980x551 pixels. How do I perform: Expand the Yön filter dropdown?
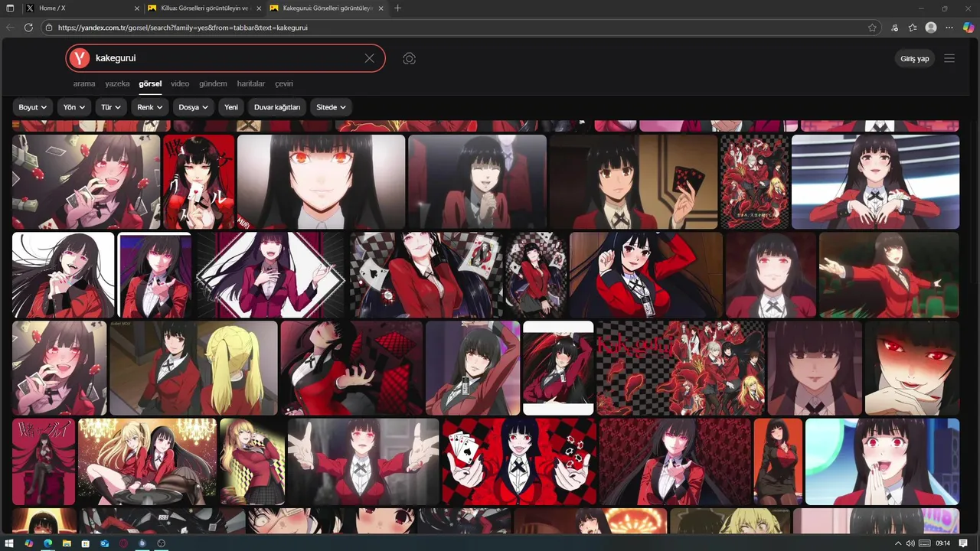pos(74,107)
